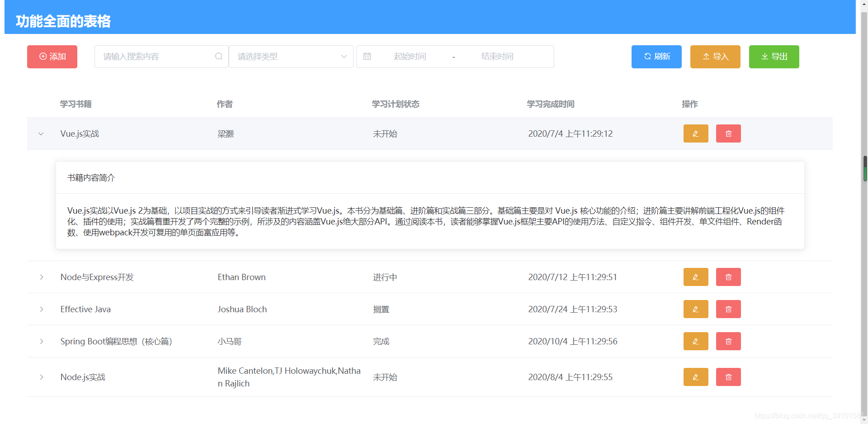Click the 作者 column header
The height and width of the screenshot is (424, 868).
225,104
